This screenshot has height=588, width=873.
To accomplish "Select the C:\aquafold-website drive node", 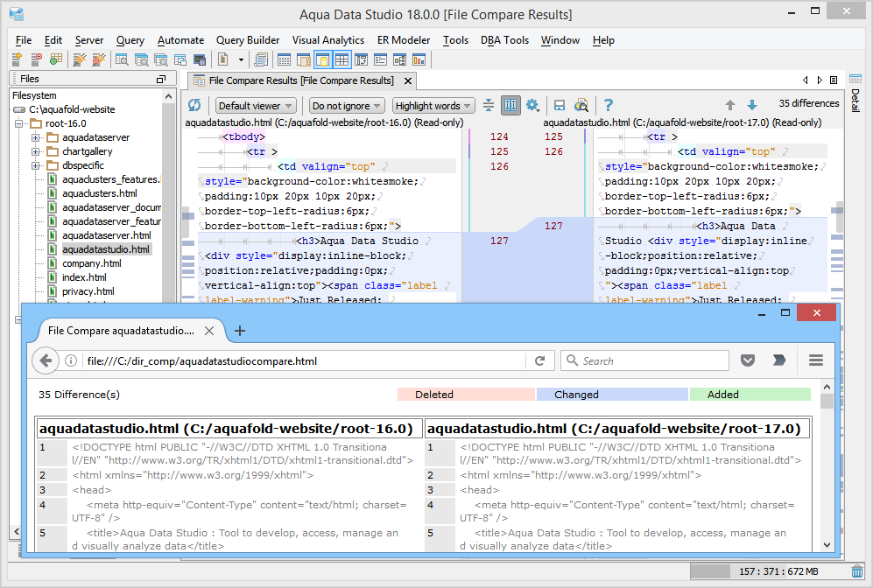I will pos(72,109).
